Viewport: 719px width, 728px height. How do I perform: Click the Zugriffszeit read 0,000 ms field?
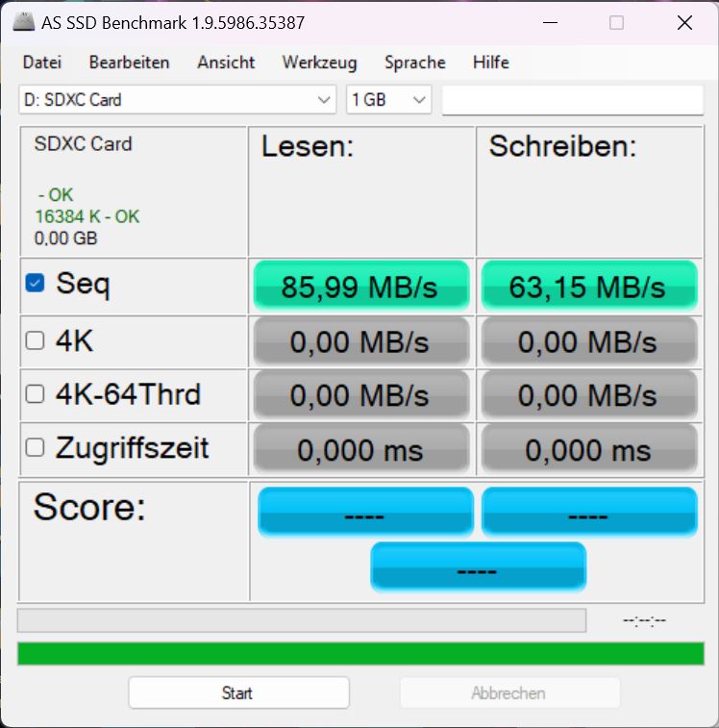[x=361, y=449]
